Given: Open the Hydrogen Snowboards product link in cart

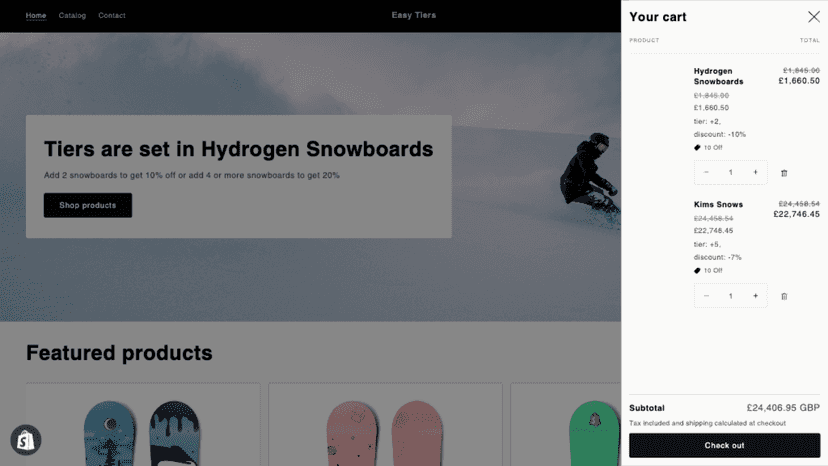Looking at the screenshot, I should [x=718, y=76].
